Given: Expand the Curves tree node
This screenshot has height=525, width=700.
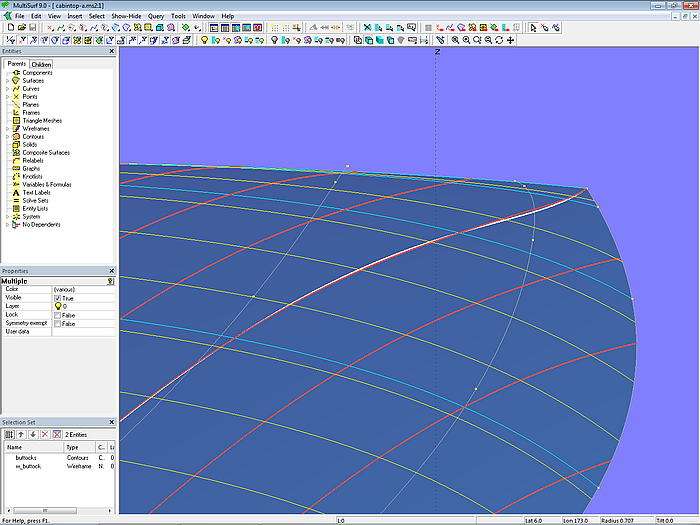Looking at the screenshot, I should click(x=7, y=89).
